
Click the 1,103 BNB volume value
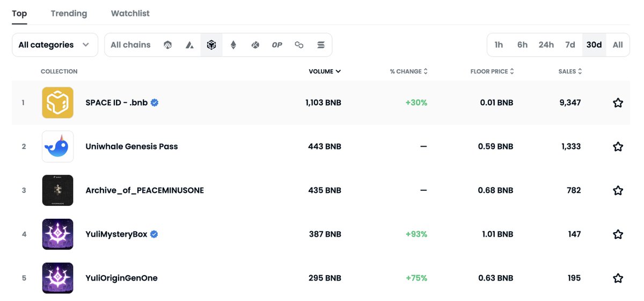pyautogui.click(x=323, y=103)
